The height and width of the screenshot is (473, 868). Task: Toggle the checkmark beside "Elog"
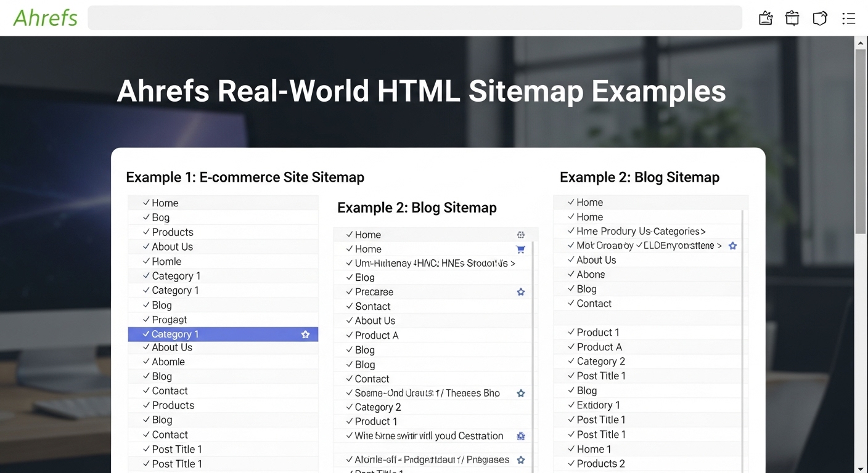[350, 278]
